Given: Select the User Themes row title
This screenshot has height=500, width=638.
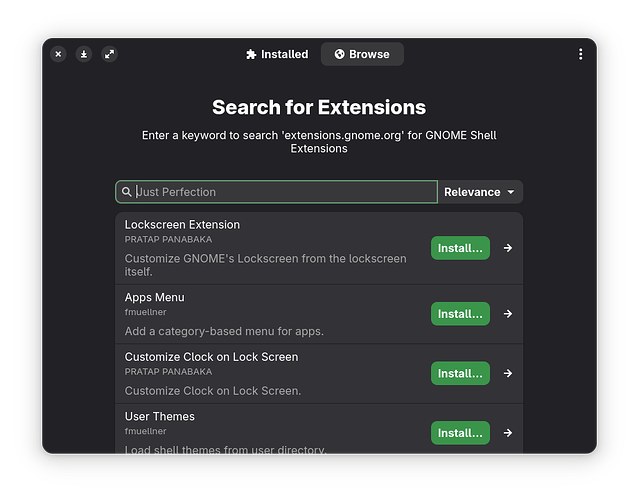Looking at the screenshot, I should click(x=159, y=416).
